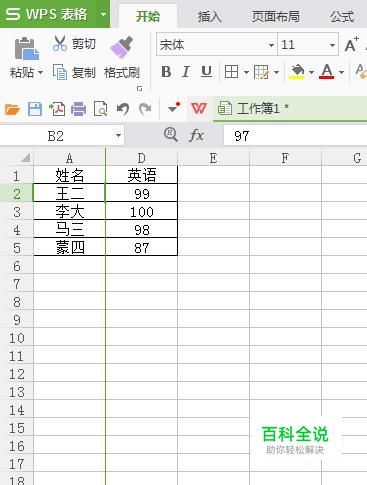Click the Paste clipboard icon
The width and height of the screenshot is (367, 485).
(27, 49)
